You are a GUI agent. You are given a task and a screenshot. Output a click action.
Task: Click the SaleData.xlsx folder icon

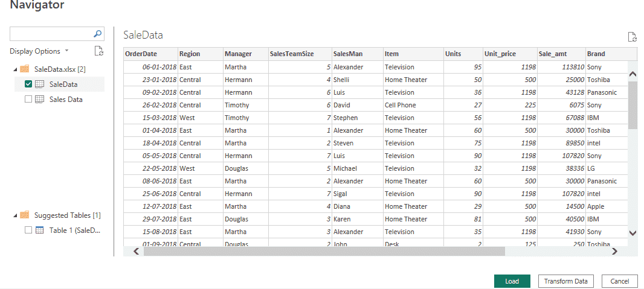pyautogui.click(x=25, y=69)
